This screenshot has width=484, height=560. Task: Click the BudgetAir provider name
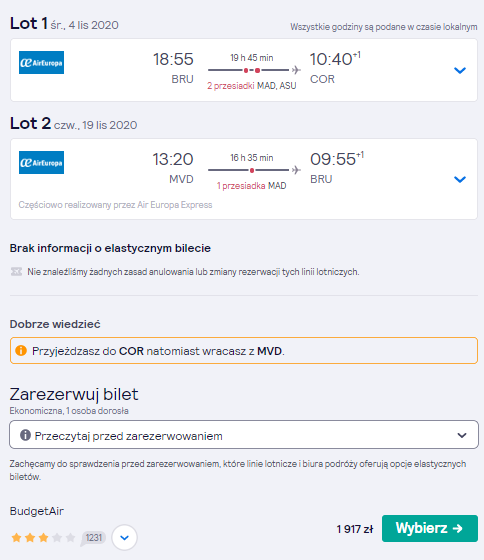(37, 511)
